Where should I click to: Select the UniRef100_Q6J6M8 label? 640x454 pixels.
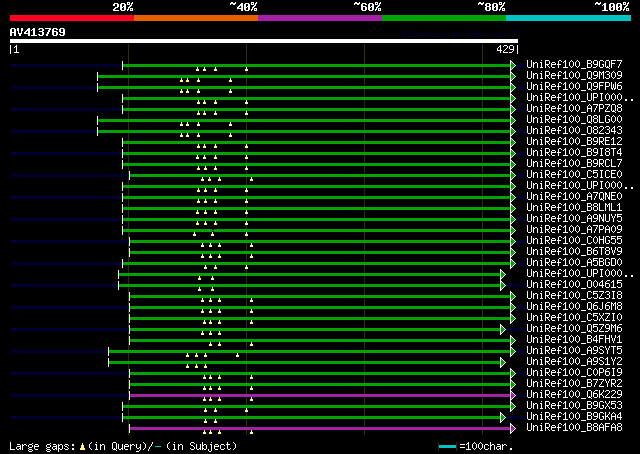point(574,307)
